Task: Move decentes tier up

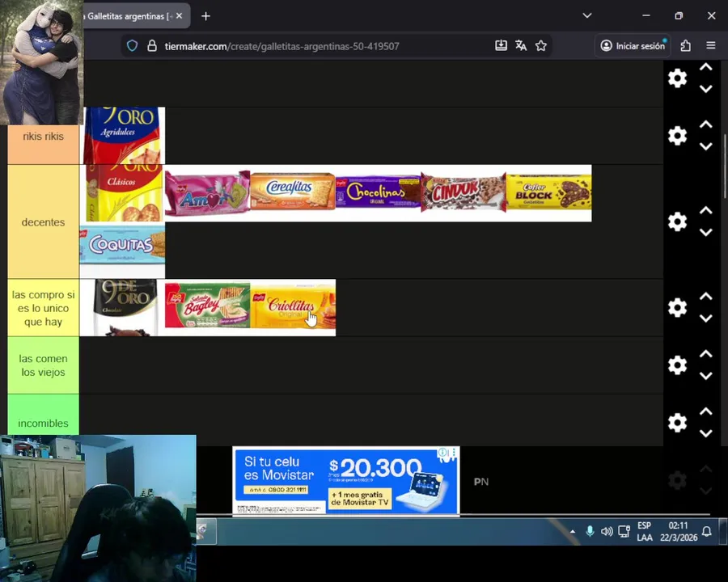Action: [x=705, y=210]
